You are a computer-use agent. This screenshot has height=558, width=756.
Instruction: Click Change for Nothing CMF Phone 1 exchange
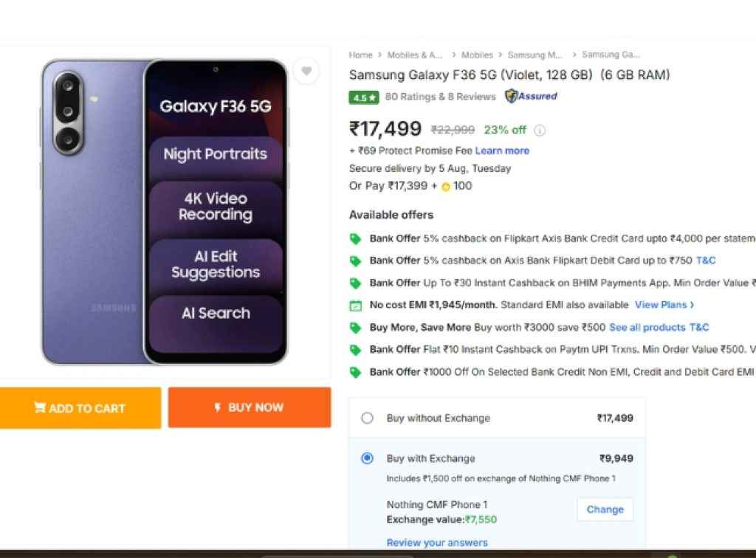(605, 509)
